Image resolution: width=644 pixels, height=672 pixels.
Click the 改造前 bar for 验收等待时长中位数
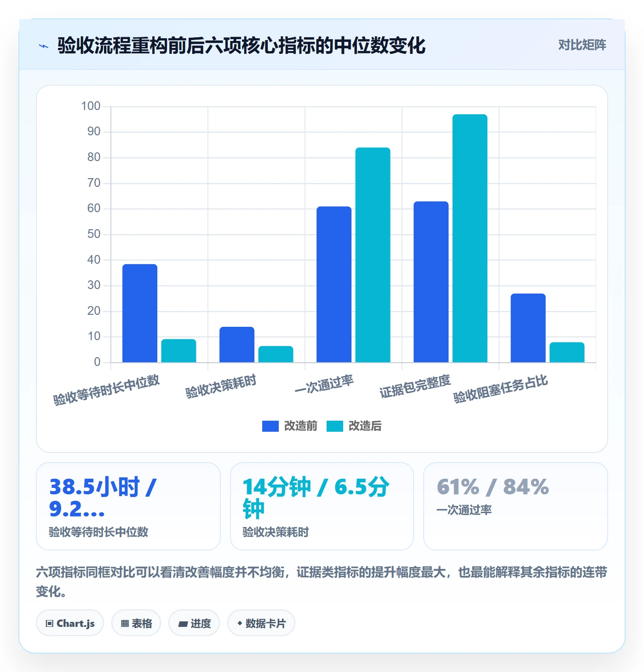tap(140, 313)
